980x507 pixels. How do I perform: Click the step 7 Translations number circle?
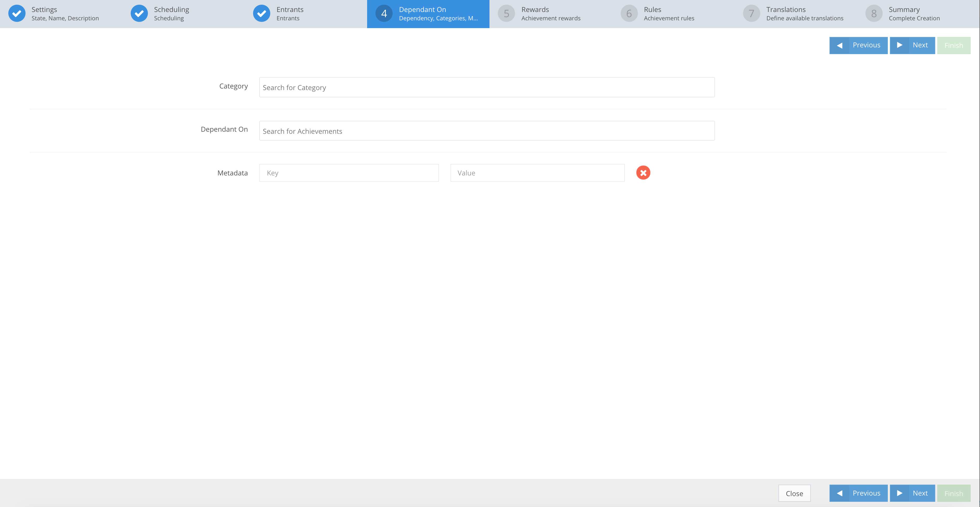(751, 14)
